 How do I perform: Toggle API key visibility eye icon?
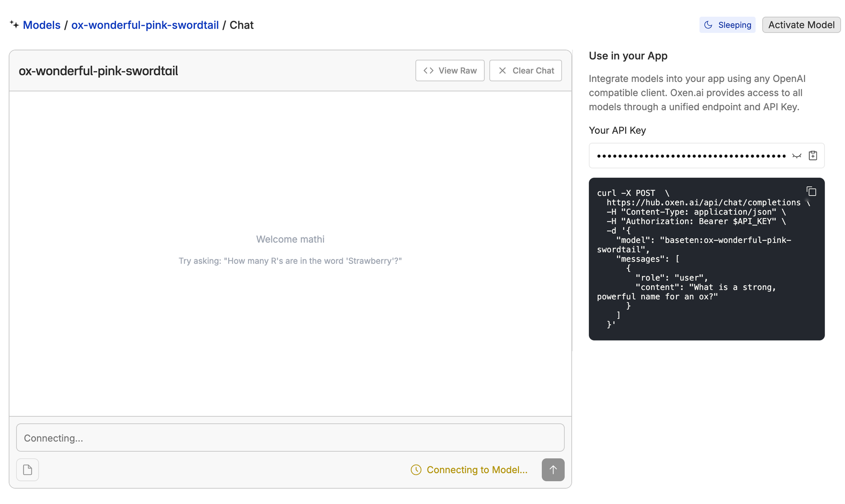point(796,156)
